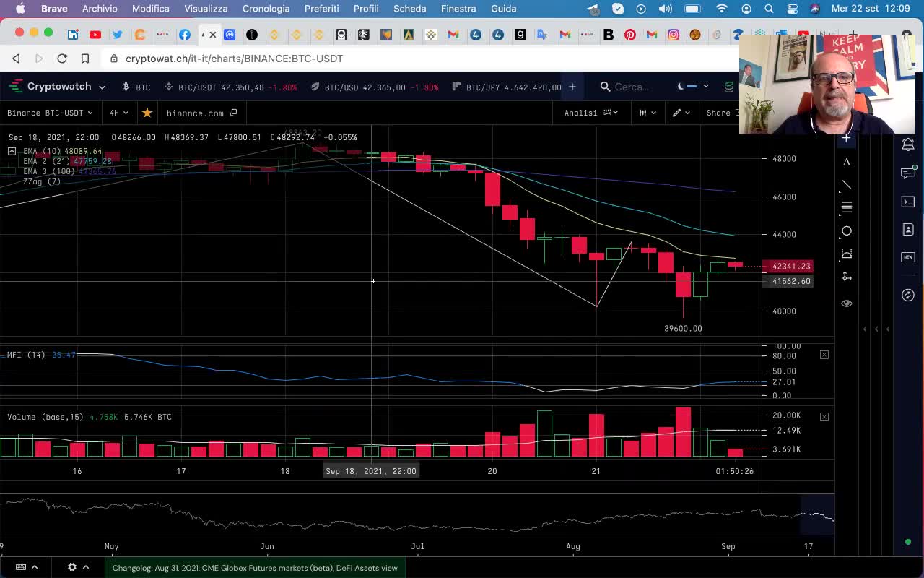Viewport: 924px width, 578px height.
Task: Click the Changelog announcement in footer
Action: tap(255, 568)
